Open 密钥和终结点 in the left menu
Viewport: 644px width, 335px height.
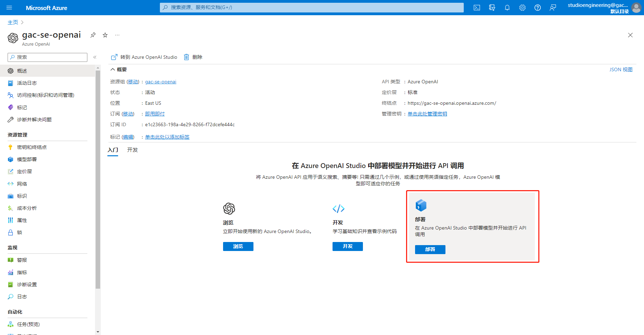click(x=48, y=147)
